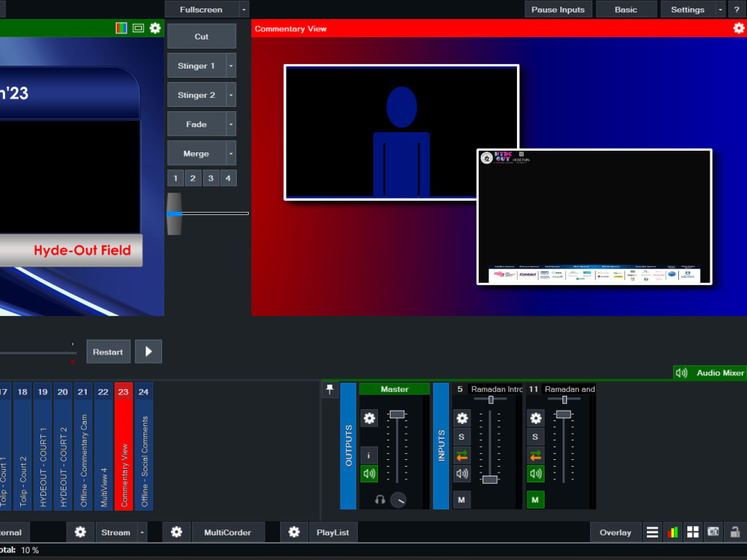Select input tab 21 Commentary Cam

pos(83,447)
